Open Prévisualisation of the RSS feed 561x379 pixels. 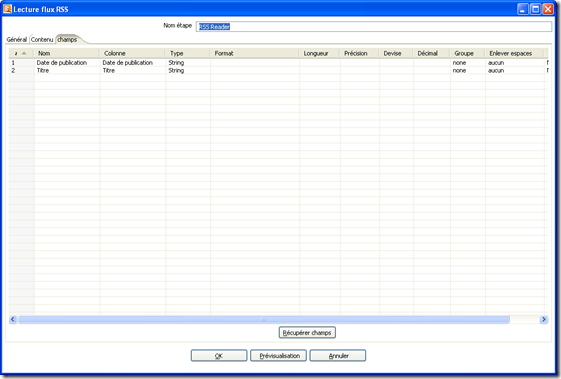pos(278,356)
